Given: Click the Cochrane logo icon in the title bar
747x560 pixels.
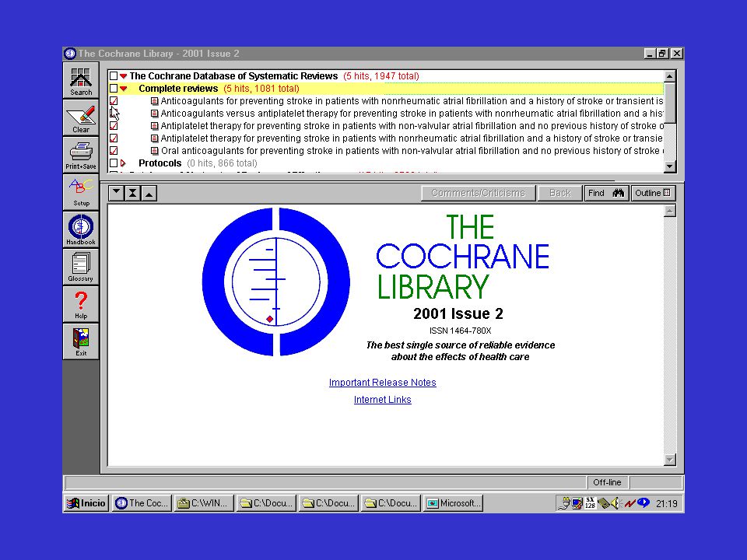Looking at the screenshot, I should 70,54.
